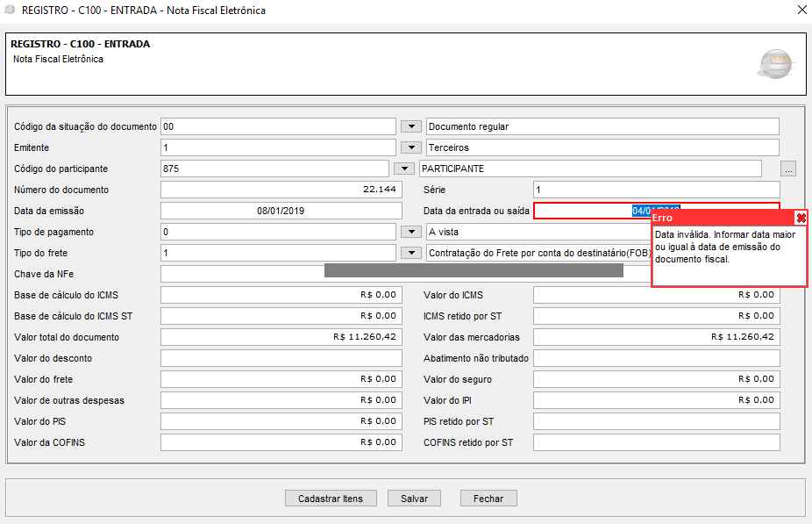The width and height of the screenshot is (812, 524).
Task: Click the Cadastrar Itens button
Action: tap(330, 499)
